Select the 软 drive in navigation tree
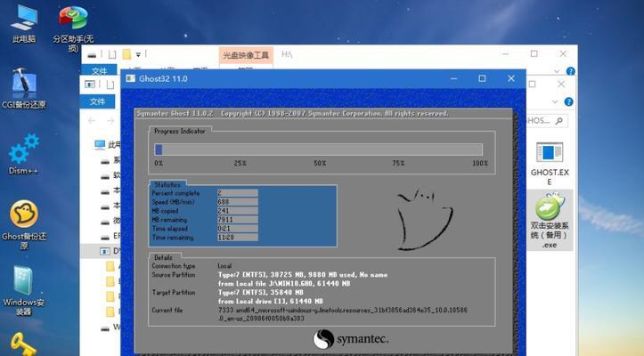Screen dimensions: 644x356 (x=110, y=175)
